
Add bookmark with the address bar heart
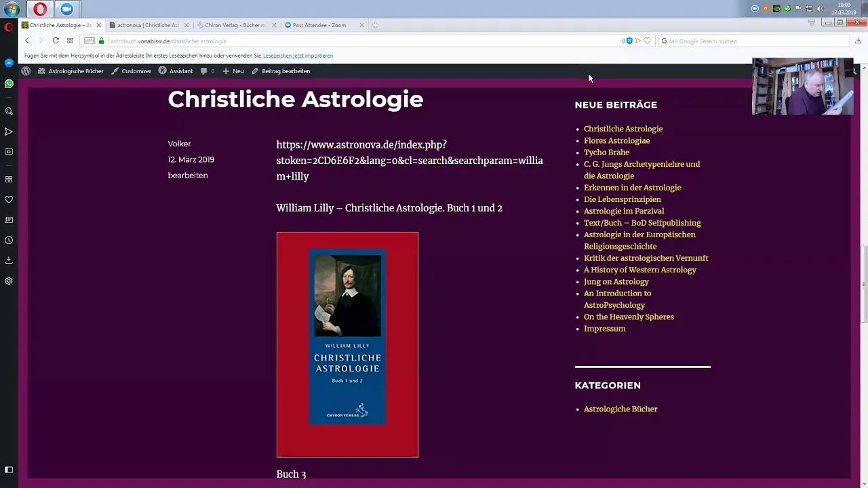click(x=647, y=41)
